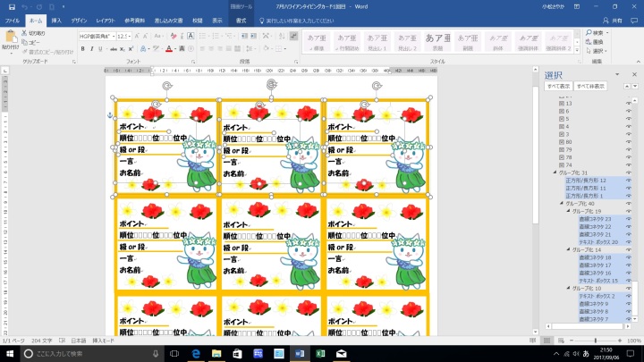
Task: Click すべて非表示 button in selection pane
Action: [x=590, y=86]
